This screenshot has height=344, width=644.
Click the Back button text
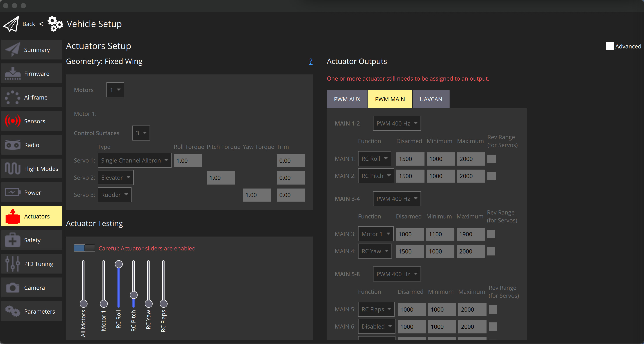coord(29,24)
